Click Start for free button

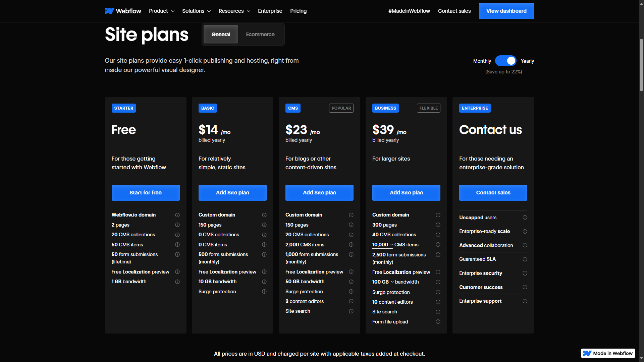[x=146, y=193]
